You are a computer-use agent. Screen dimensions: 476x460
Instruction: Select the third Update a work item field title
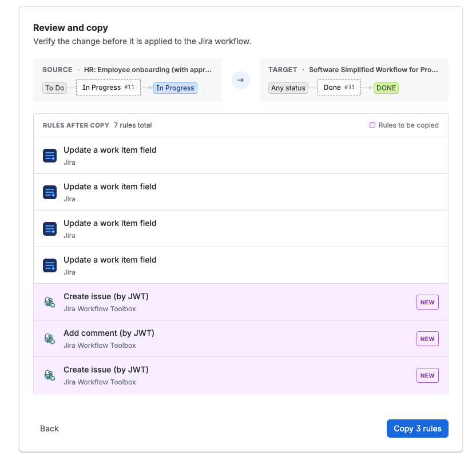(110, 223)
